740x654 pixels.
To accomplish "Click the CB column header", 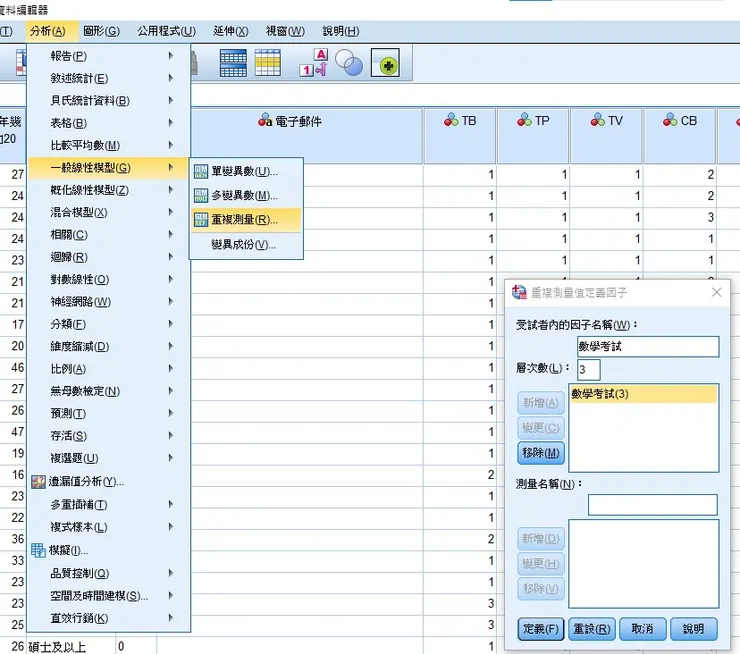I will point(680,136).
